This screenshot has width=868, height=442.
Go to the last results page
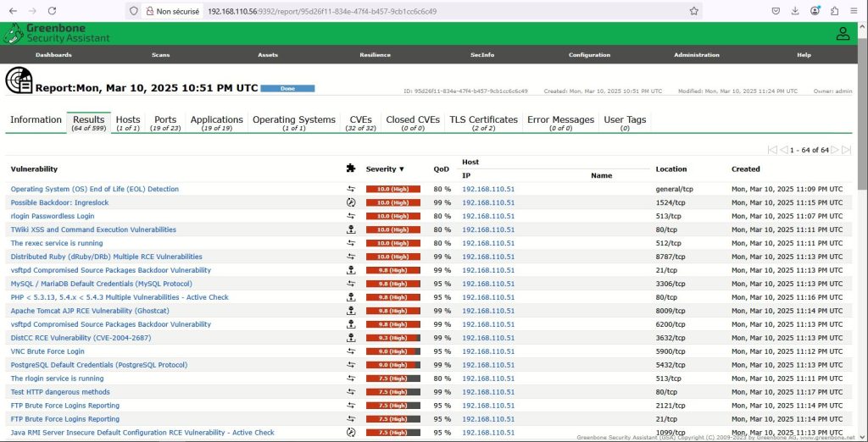pos(846,150)
